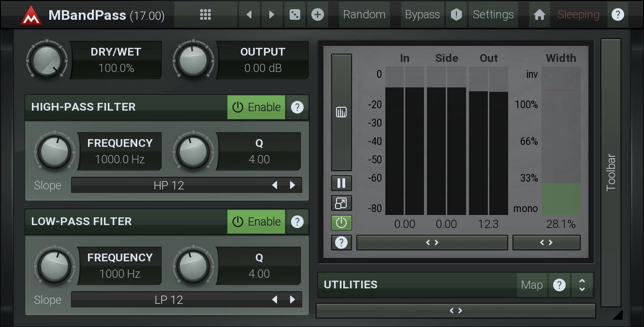Select next slope for HP 12
Viewport: 644px width, 327px height.
click(x=292, y=185)
